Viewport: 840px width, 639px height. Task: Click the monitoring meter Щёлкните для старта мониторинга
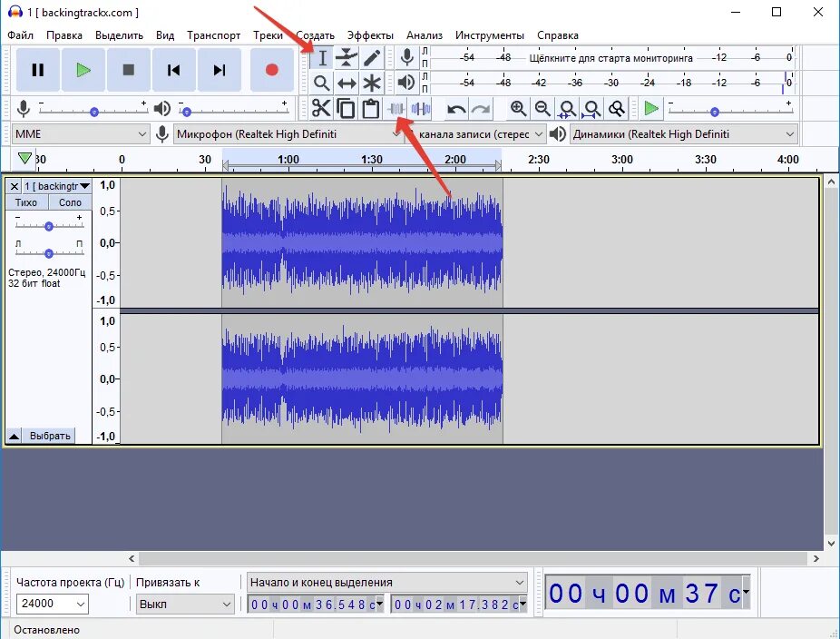pyautogui.click(x=611, y=58)
